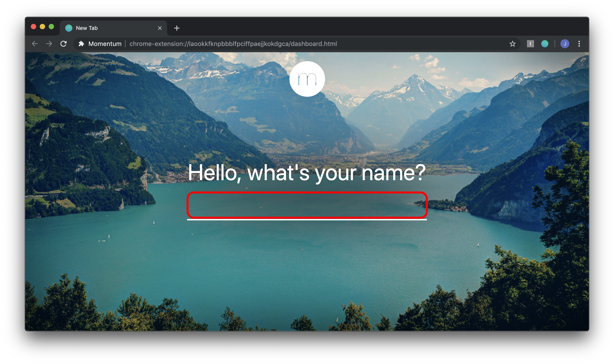Image resolution: width=614 pixels, height=364 pixels.
Task: Click the chrome-extension URL in address bar
Action: 233,44
